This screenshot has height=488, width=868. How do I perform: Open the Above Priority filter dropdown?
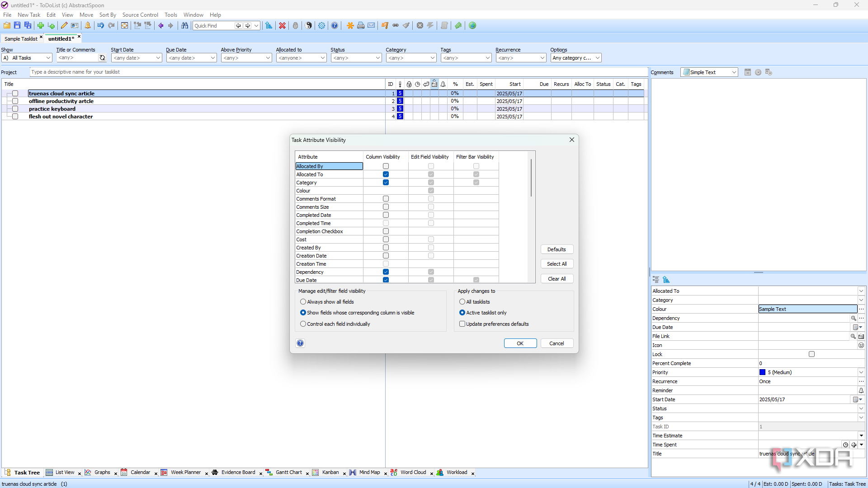pyautogui.click(x=246, y=58)
